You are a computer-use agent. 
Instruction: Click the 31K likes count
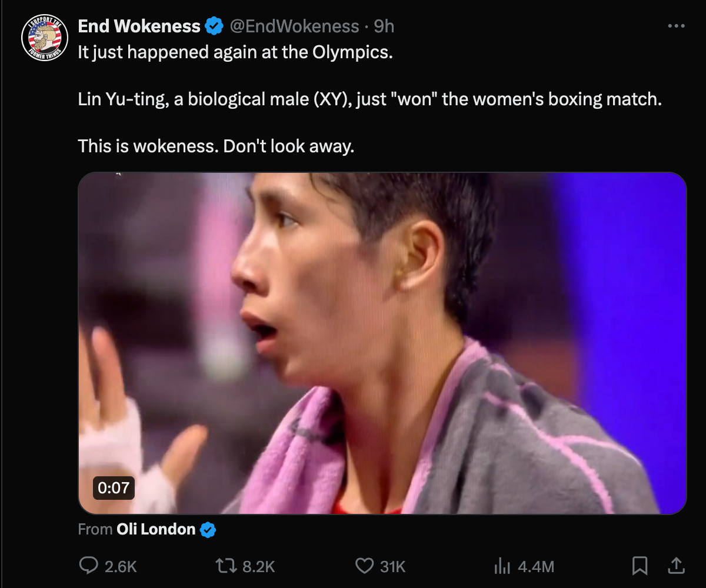[x=393, y=566]
